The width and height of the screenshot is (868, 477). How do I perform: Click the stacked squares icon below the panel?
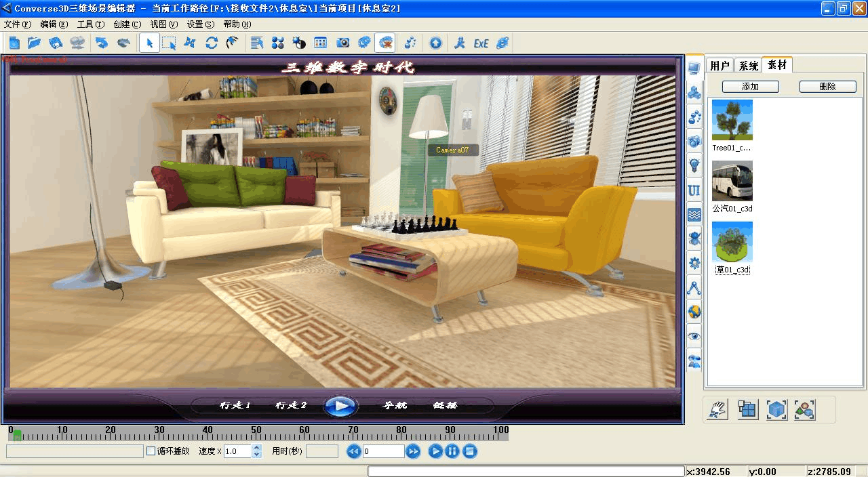[x=747, y=409]
